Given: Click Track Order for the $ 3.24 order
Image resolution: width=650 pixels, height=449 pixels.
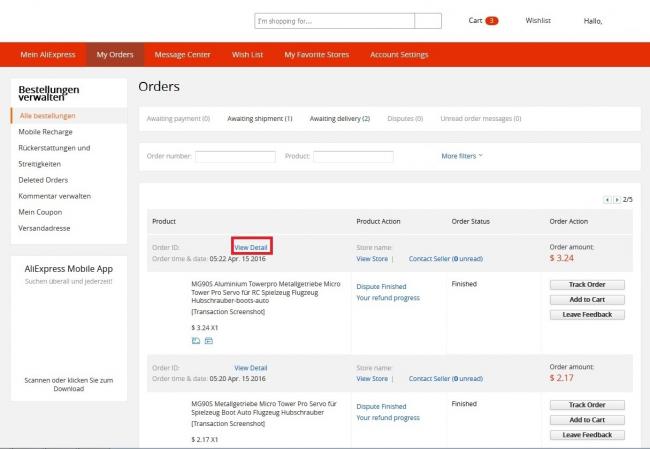Looking at the screenshot, I should click(x=587, y=284).
